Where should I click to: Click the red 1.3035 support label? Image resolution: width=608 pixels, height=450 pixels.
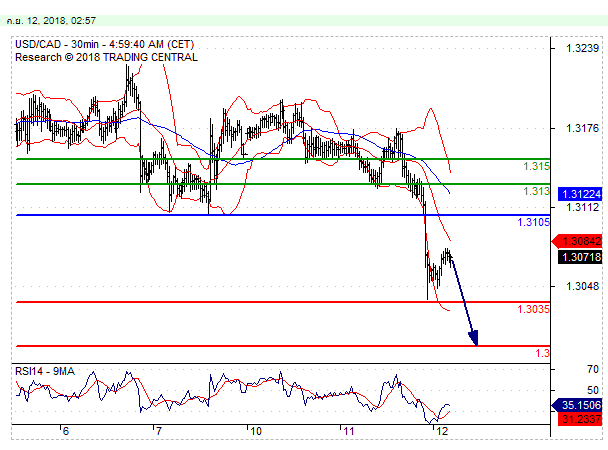coord(534,309)
